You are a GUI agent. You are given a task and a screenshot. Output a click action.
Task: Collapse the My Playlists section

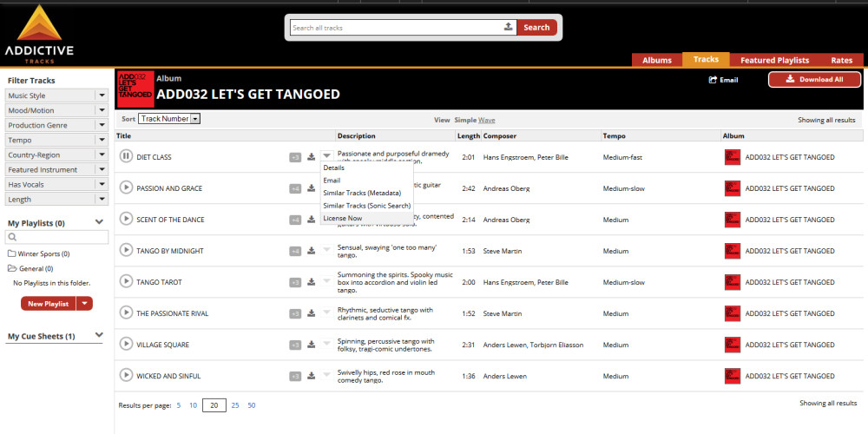point(99,222)
